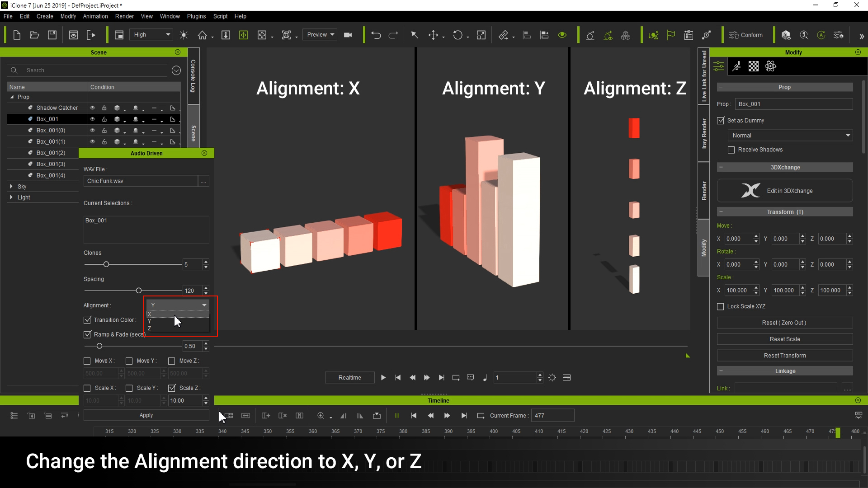Save project via floppy disk icon
Viewport: 868px width, 488px height.
click(x=52, y=35)
